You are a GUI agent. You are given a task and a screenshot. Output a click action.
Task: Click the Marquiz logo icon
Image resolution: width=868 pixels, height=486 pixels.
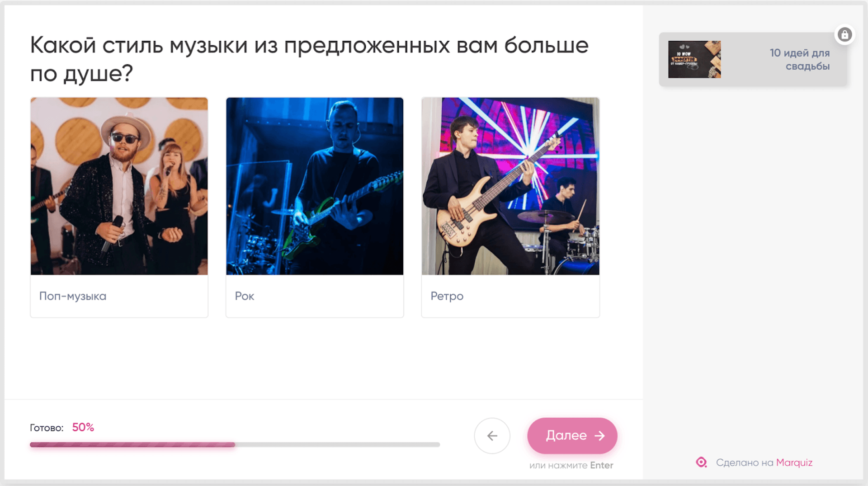[701, 462]
